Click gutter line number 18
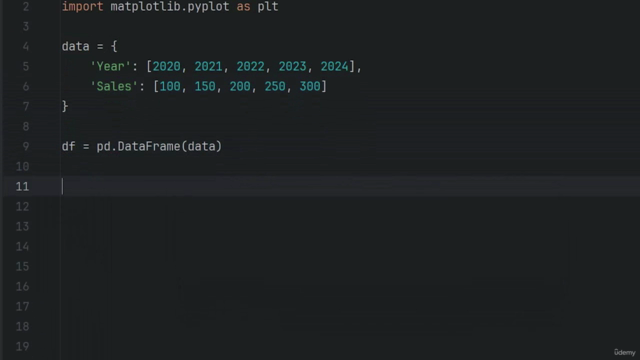This screenshot has height=360, width=640. (x=22, y=327)
